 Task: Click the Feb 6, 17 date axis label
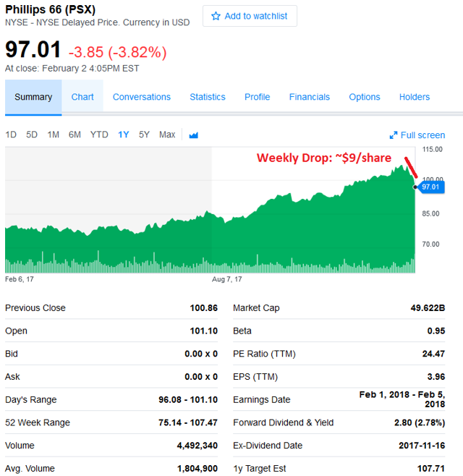[20, 279]
